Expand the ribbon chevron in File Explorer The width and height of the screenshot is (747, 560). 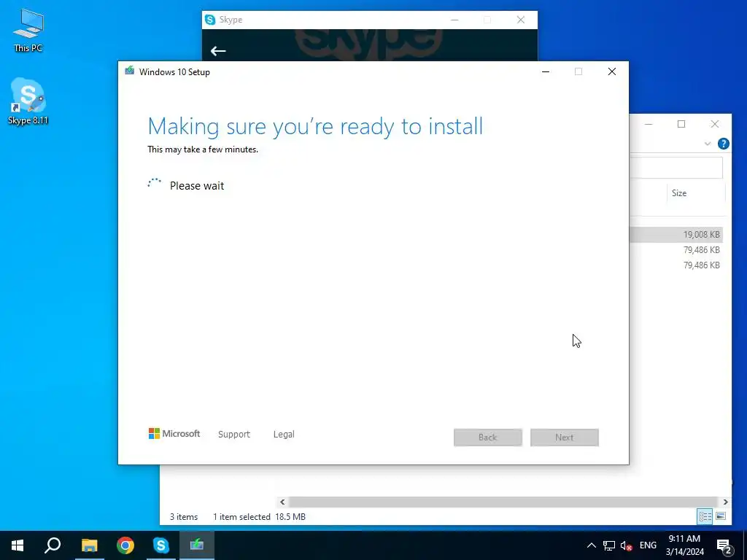(x=708, y=144)
